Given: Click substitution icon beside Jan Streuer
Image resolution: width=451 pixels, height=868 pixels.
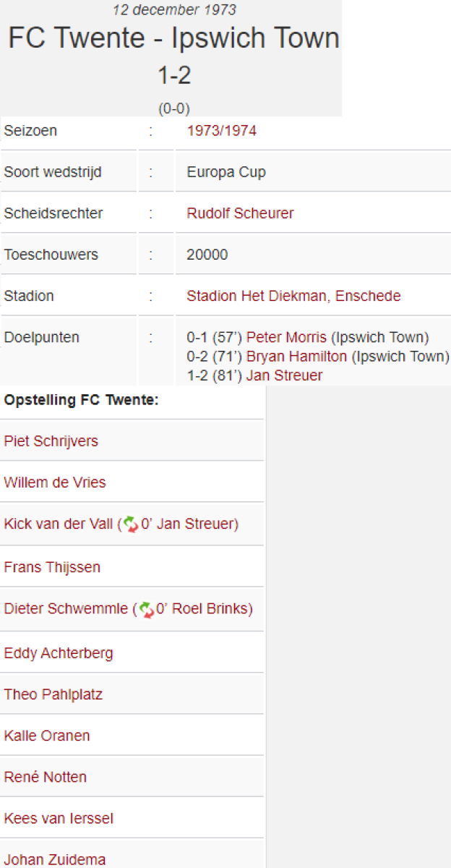Looking at the screenshot, I should pos(130,524).
